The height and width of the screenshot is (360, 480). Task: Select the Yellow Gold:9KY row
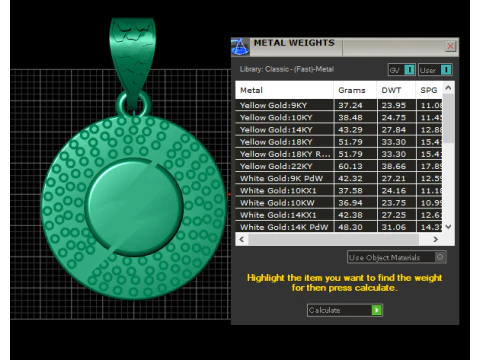click(x=339, y=105)
